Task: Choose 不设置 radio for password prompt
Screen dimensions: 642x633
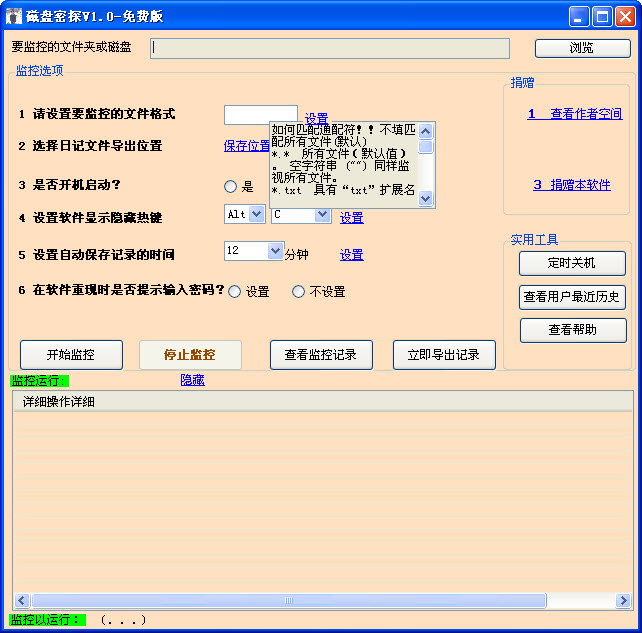Action: (x=298, y=292)
